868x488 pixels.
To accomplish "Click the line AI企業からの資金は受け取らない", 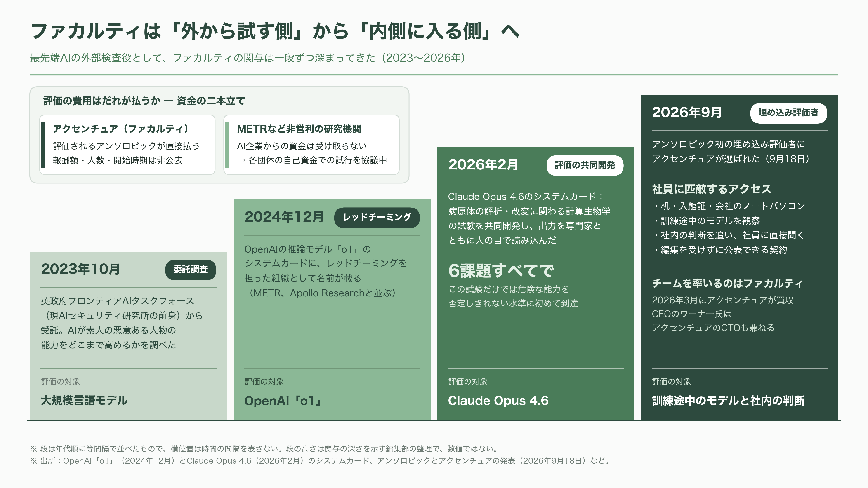I will 302,146.
